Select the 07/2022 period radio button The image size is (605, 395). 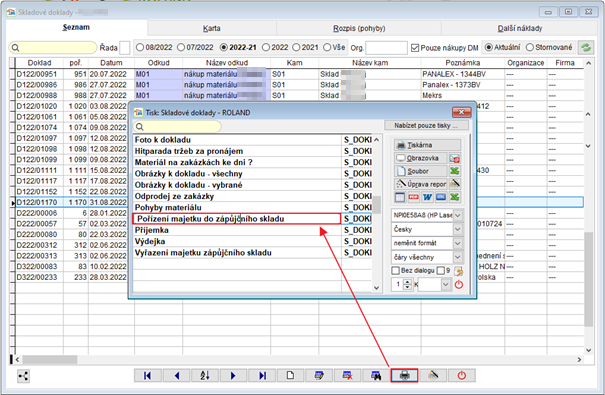point(181,47)
